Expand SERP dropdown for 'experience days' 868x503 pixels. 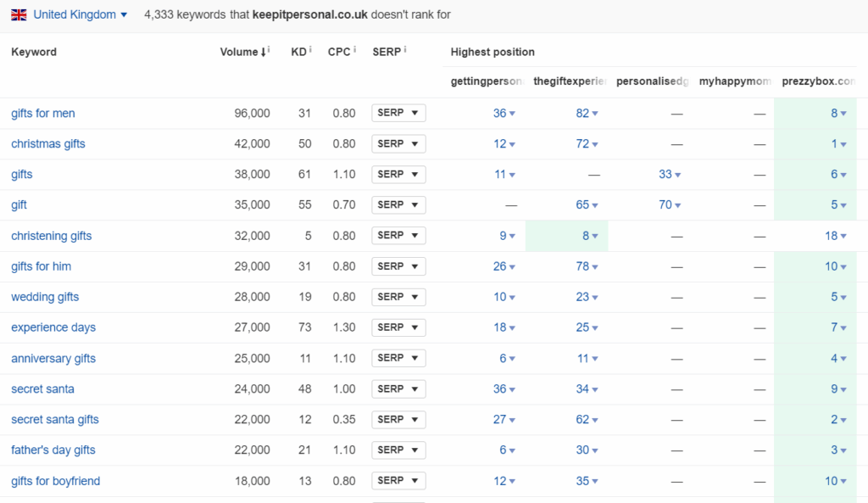398,327
